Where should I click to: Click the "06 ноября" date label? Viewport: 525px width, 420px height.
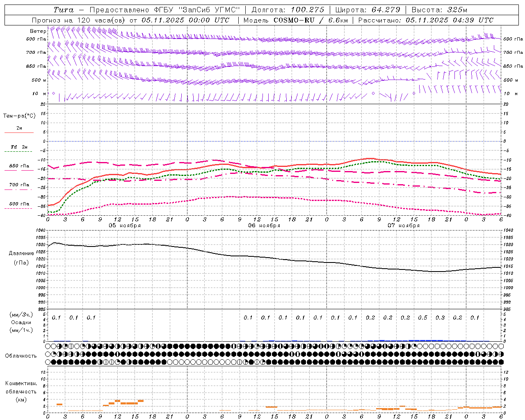point(264,226)
